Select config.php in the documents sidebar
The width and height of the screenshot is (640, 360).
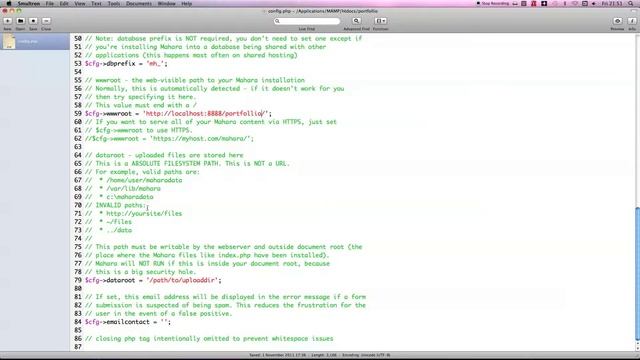tap(35, 41)
